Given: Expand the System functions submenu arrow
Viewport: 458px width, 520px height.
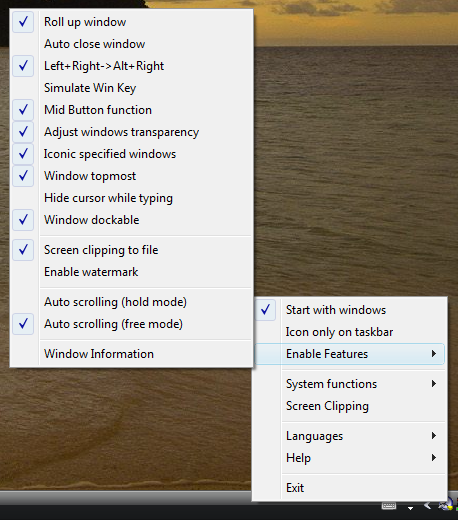Looking at the screenshot, I should click(x=434, y=384).
